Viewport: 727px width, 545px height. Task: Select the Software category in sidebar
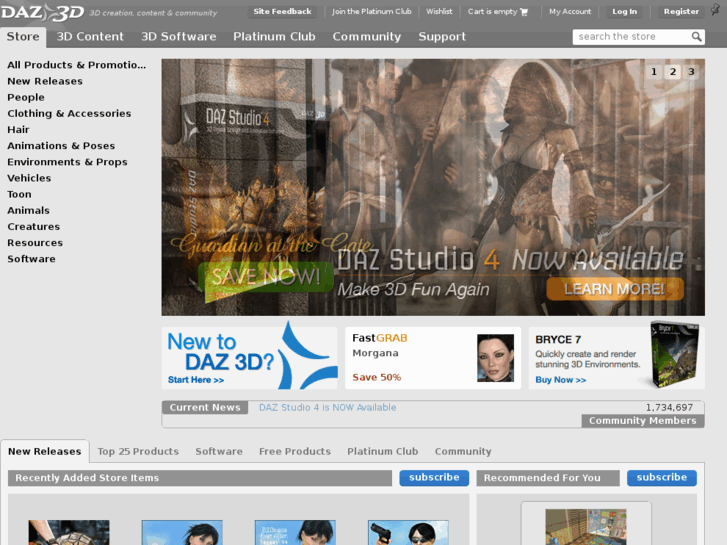click(32, 259)
